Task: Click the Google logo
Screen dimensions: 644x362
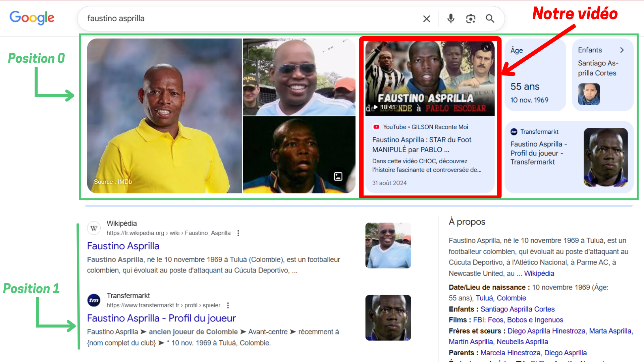Action: 32,18
